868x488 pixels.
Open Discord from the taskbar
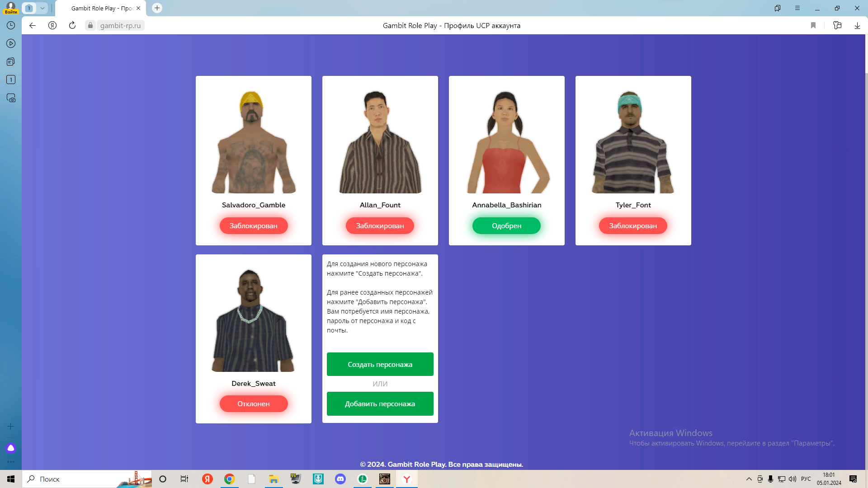point(340,479)
